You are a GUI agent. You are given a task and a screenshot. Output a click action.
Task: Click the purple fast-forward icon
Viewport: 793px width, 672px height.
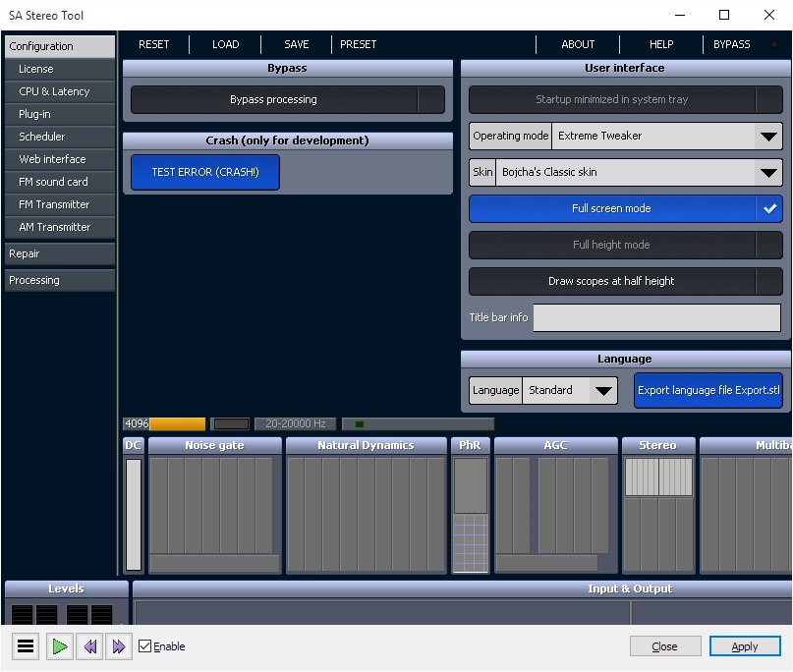point(119,646)
